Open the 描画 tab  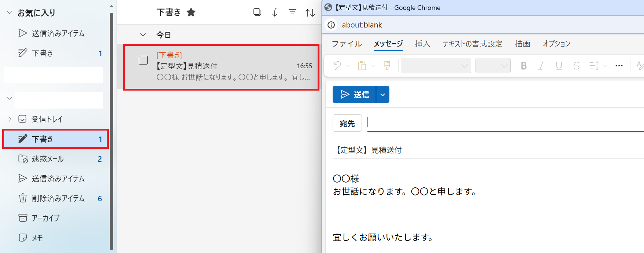522,44
